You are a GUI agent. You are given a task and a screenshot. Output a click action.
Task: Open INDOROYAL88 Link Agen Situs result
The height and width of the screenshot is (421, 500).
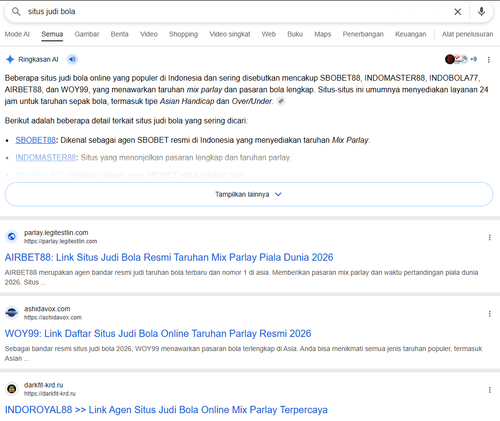[x=166, y=410]
